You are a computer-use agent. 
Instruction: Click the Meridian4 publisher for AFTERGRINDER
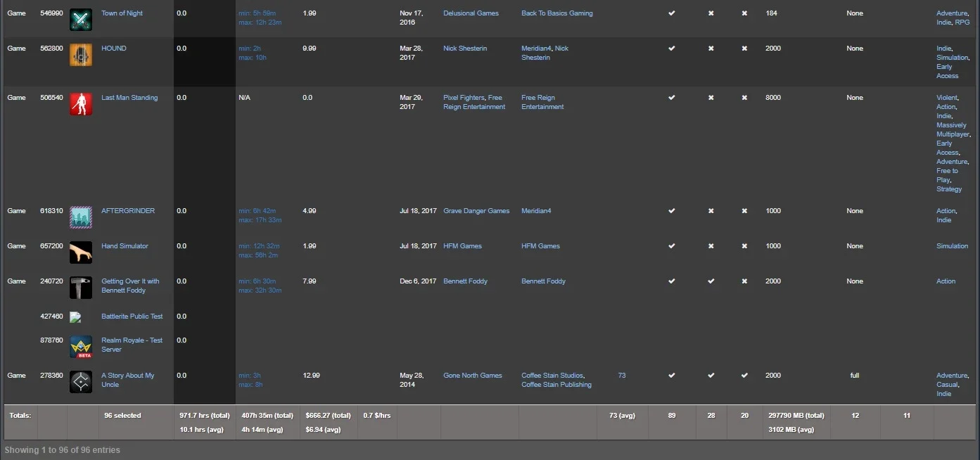[536, 211]
